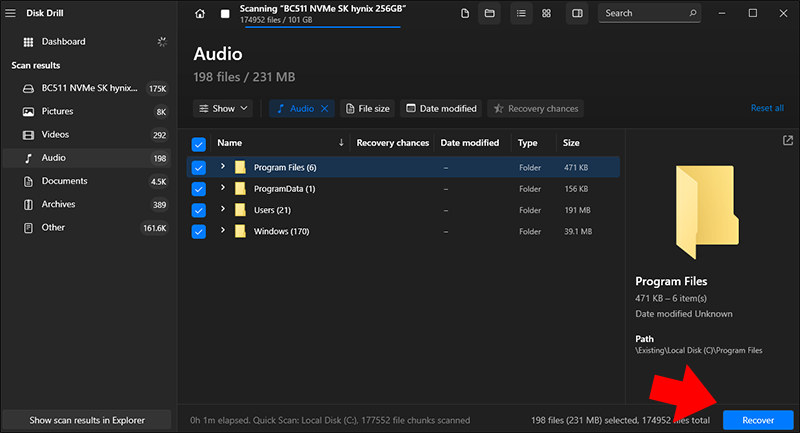The height and width of the screenshot is (433, 800).
Task: Select the grid view layout icon
Action: click(545, 14)
